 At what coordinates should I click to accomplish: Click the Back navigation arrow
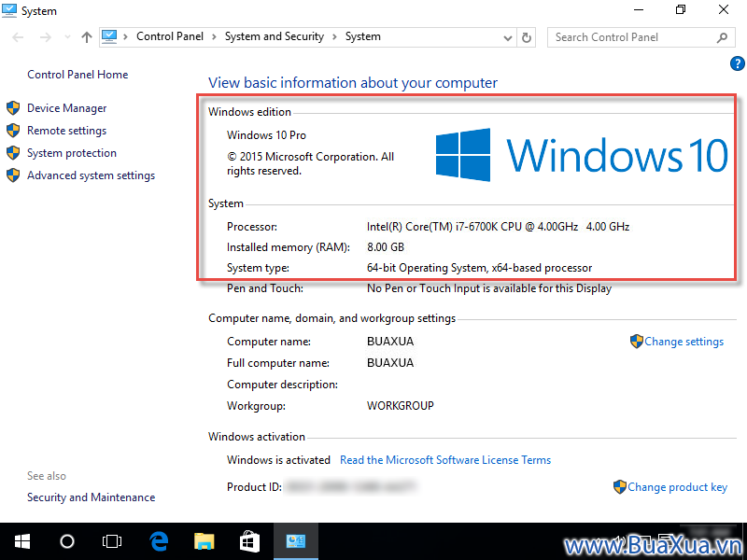[x=18, y=37]
